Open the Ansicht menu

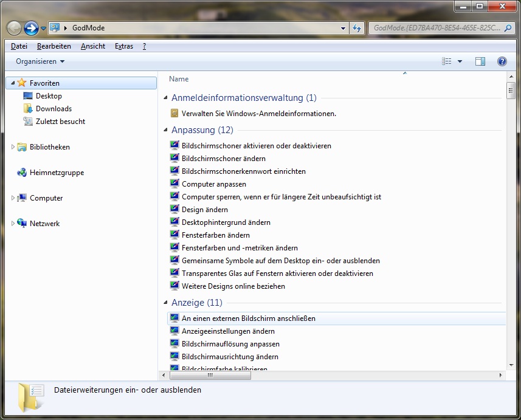[x=92, y=46]
